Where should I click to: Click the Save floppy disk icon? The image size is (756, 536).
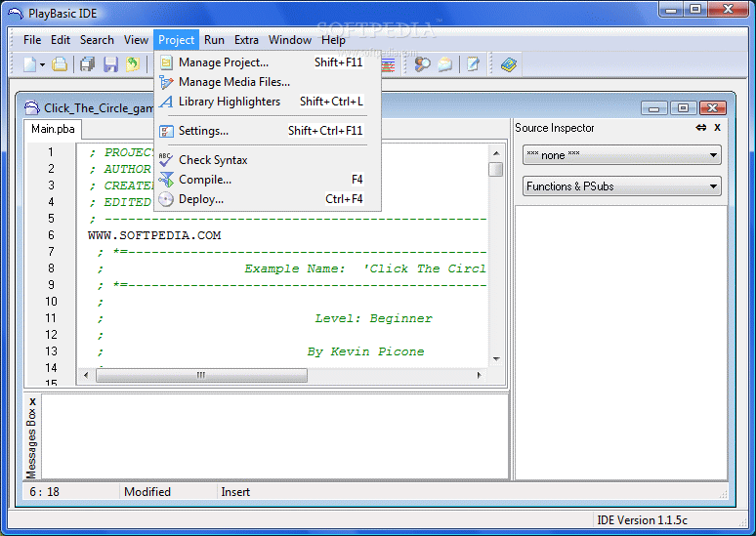(110, 64)
